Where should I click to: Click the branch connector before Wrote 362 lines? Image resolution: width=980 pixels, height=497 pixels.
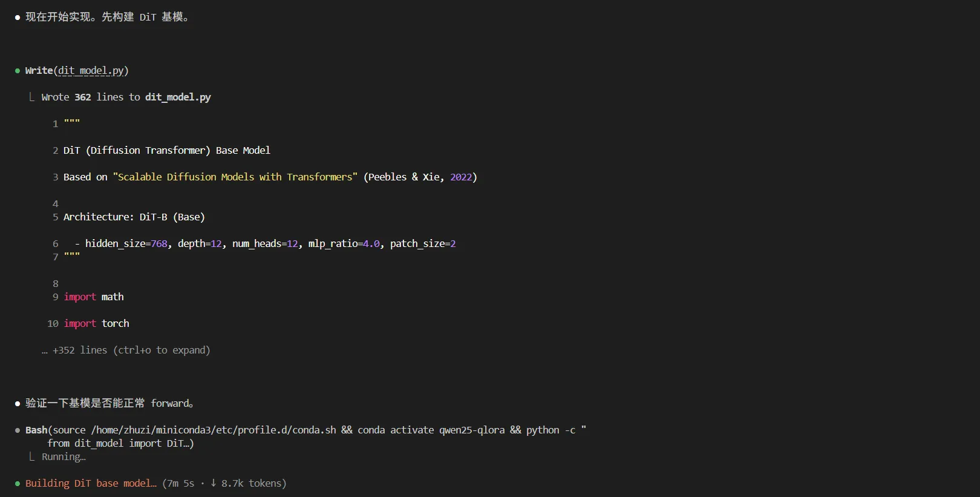click(31, 97)
